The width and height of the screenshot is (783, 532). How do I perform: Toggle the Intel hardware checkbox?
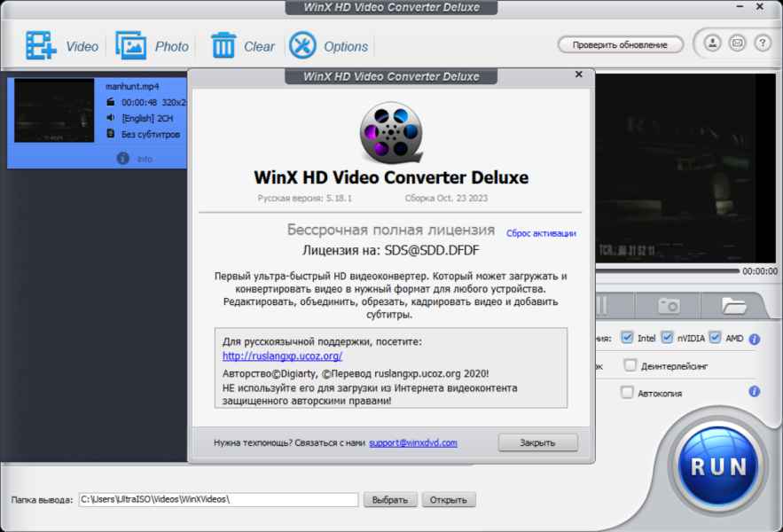point(627,338)
